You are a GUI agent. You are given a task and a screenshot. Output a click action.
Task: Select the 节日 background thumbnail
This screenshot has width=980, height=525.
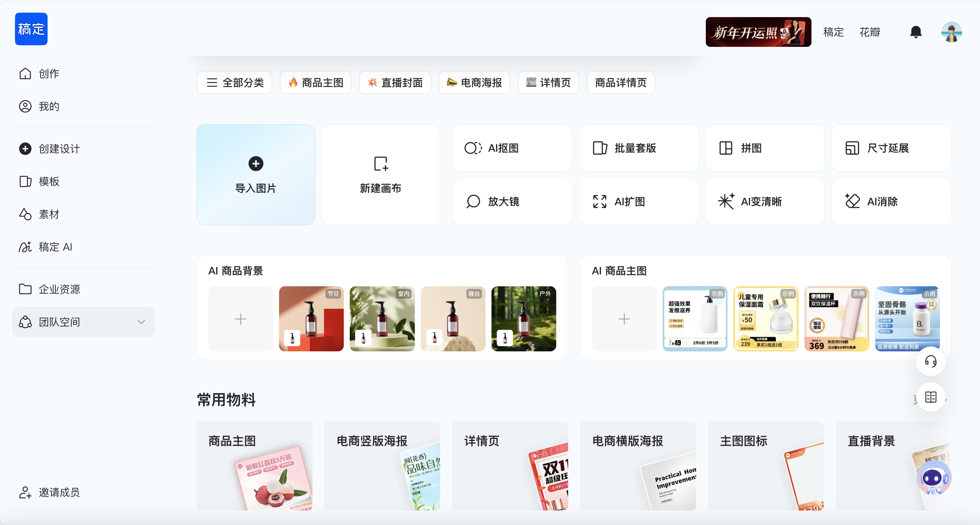[x=311, y=319]
